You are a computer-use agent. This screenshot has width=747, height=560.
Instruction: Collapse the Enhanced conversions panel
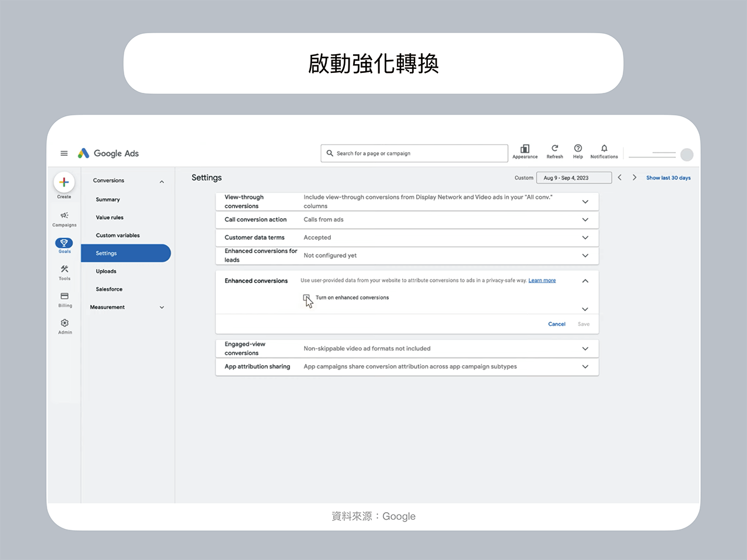585,281
